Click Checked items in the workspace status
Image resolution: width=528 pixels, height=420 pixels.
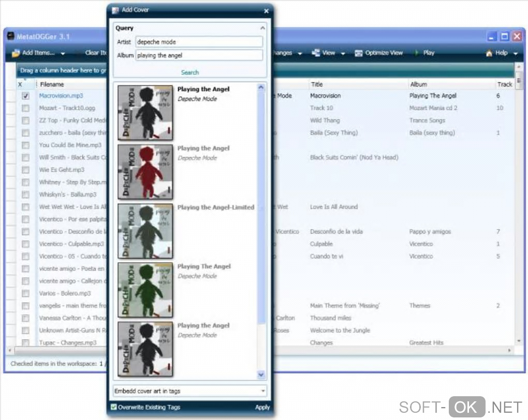tap(53, 364)
